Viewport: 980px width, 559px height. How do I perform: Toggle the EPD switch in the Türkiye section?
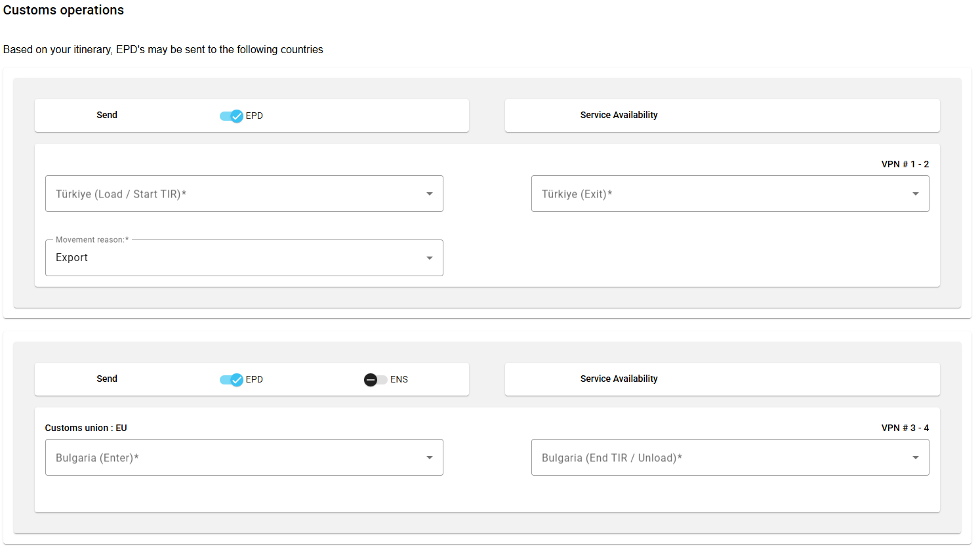(232, 116)
